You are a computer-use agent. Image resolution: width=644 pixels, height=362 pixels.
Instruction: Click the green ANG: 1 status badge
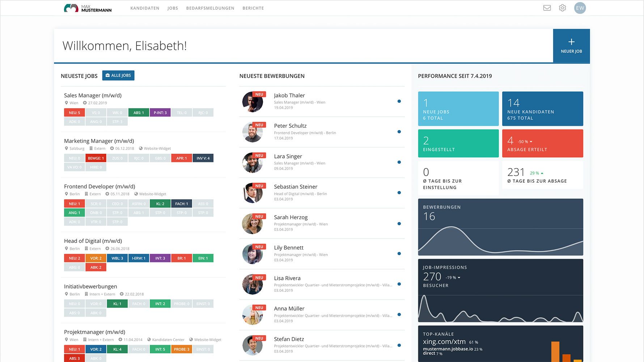[74, 213]
